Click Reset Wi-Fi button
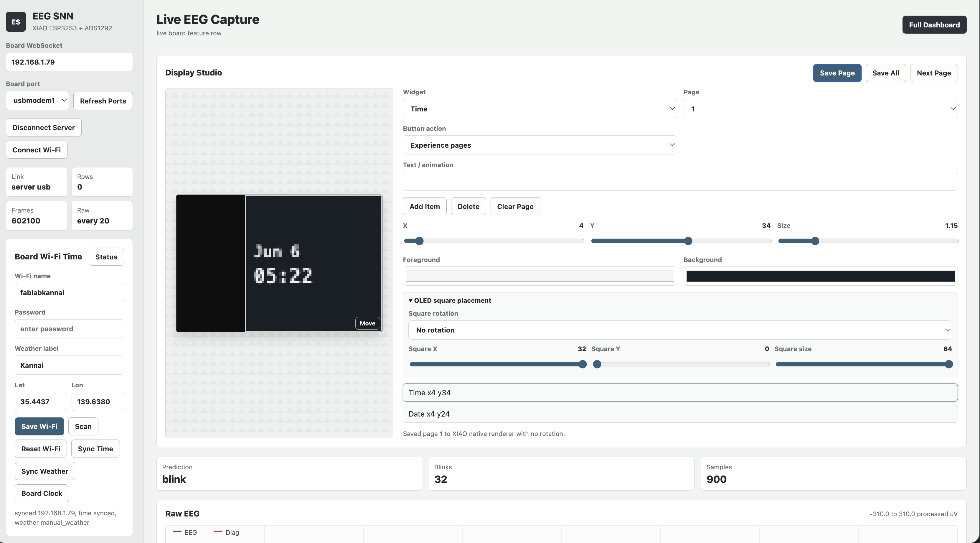 pyautogui.click(x=41, y=449)
